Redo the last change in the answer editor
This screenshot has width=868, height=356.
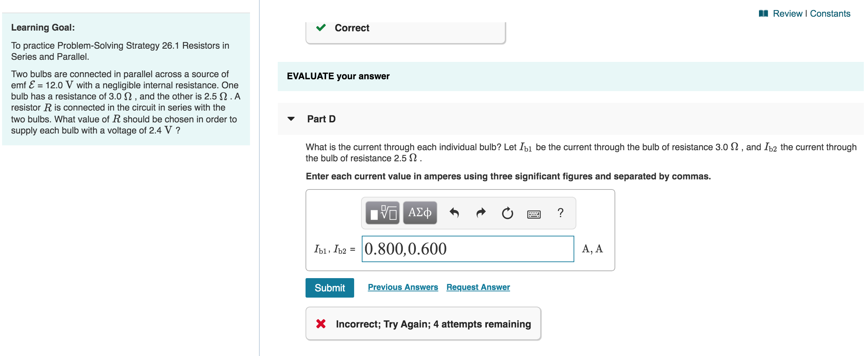pos(481,213)
